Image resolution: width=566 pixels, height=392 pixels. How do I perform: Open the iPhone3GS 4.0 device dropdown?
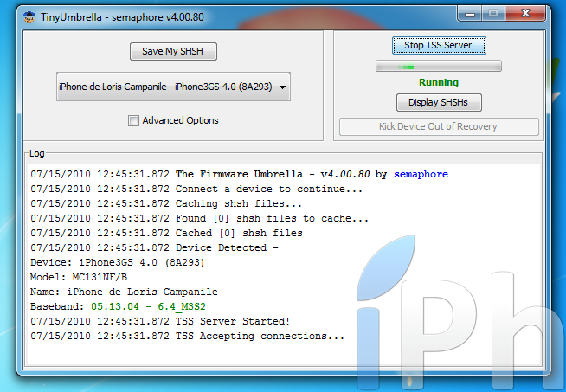click(173, 87)
